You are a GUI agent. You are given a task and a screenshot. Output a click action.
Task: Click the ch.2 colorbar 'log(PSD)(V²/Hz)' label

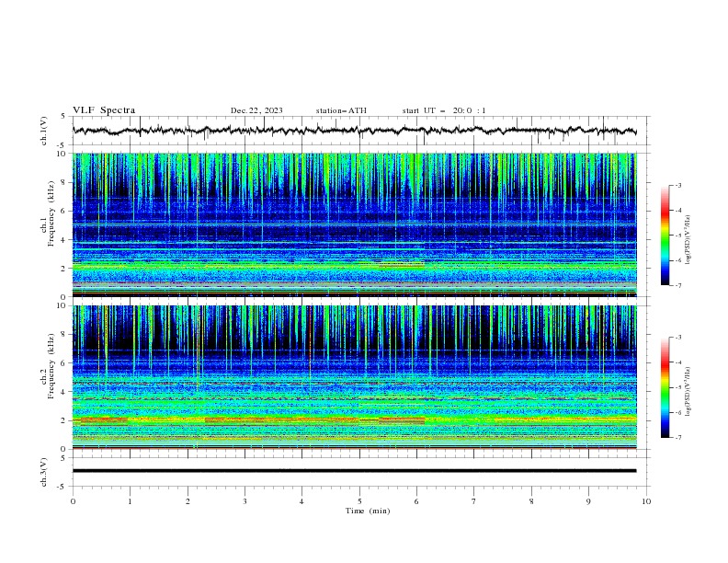(x=688, y=392)
